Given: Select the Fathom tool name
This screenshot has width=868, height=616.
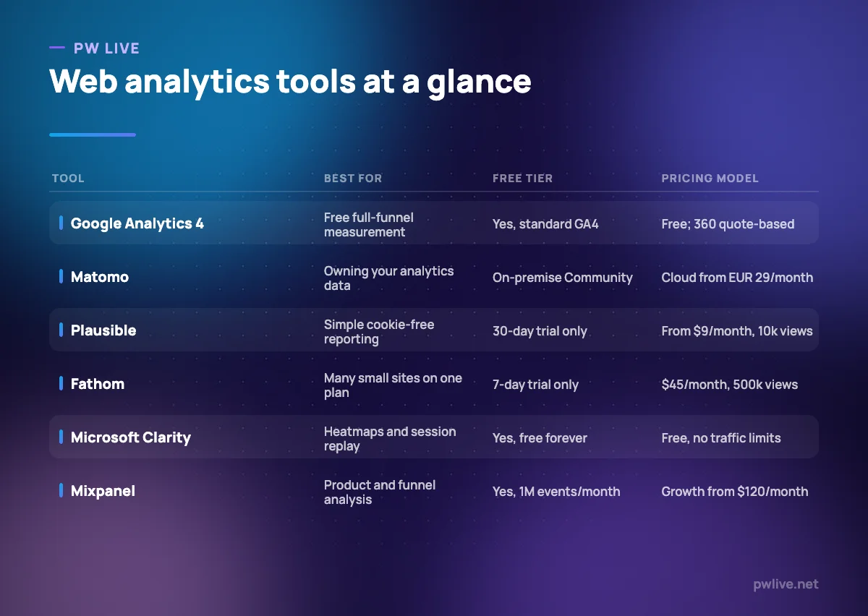Looking at the screenshot, I should pyautogui.click(x=98, y=384).
